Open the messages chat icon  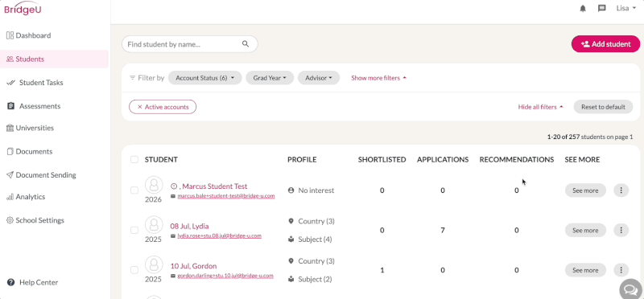click(x=601, y=8)
